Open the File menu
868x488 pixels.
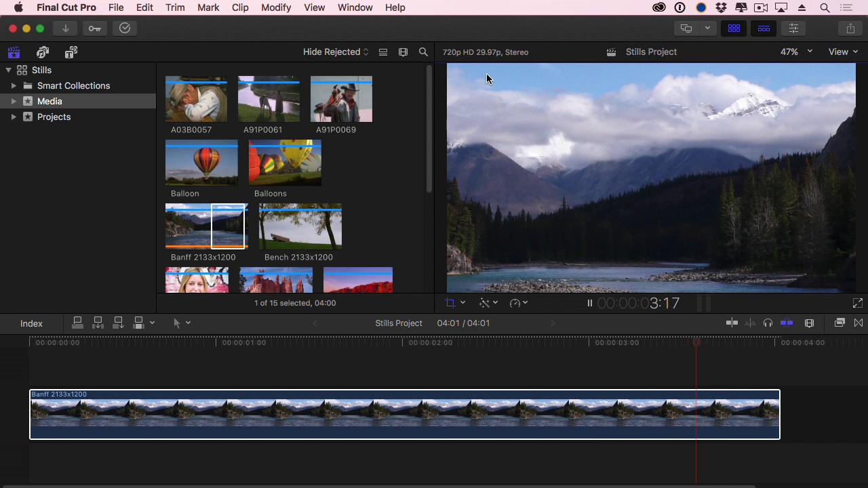[116, 7]
